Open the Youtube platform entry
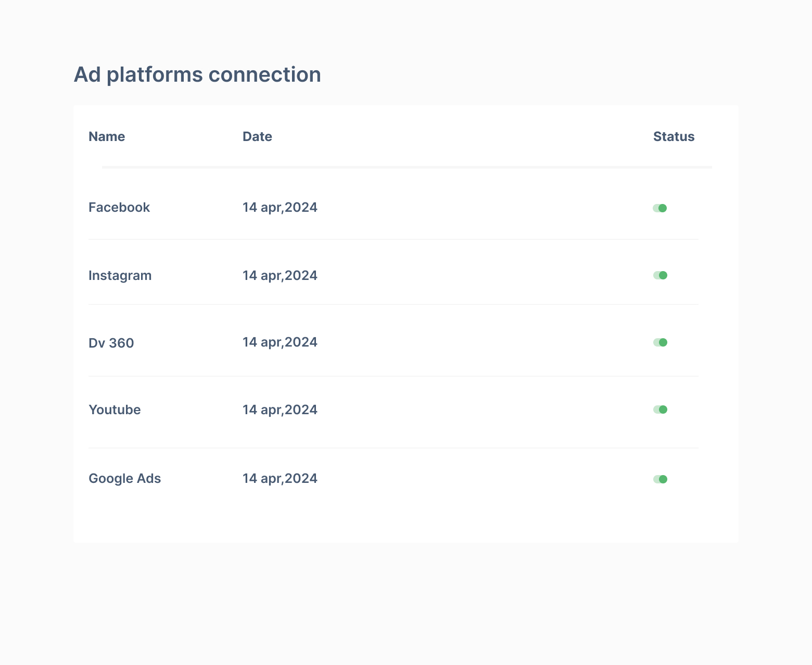The height and width of the screenshot is (665, 812). tap(115, 410)
